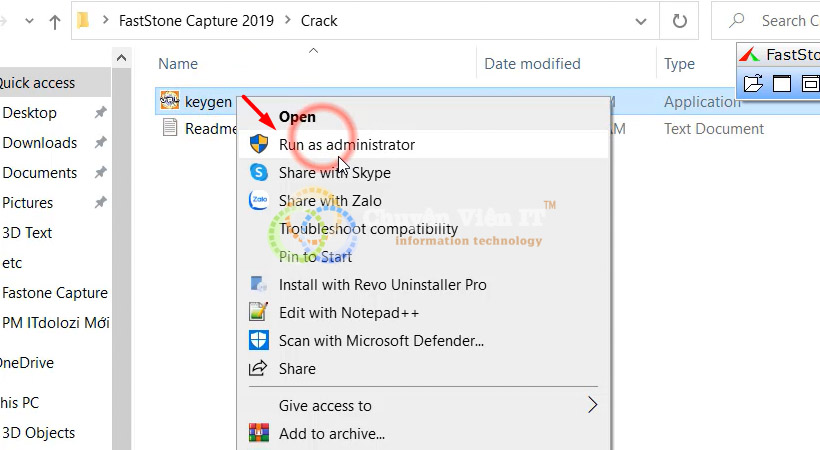Select Edit with Notepad++ menu entry
The width and height of the screenshot is (820, 450).
tap(348, 312)
